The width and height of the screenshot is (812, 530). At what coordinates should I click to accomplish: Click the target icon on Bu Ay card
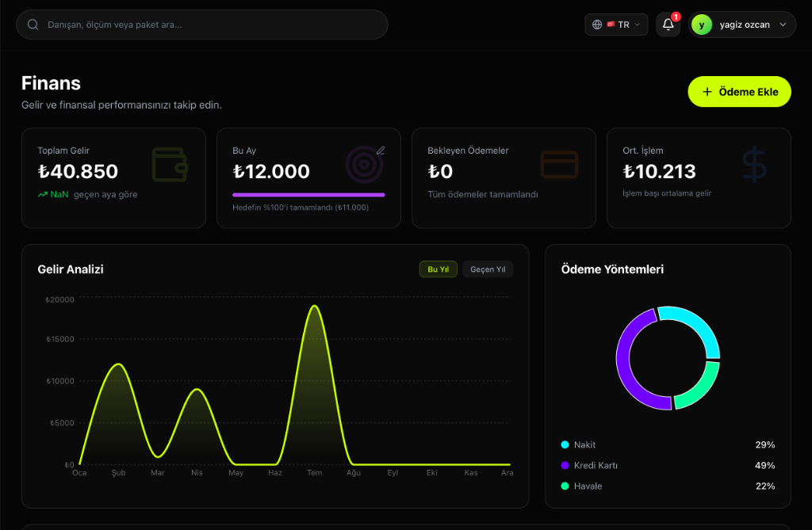365,162
